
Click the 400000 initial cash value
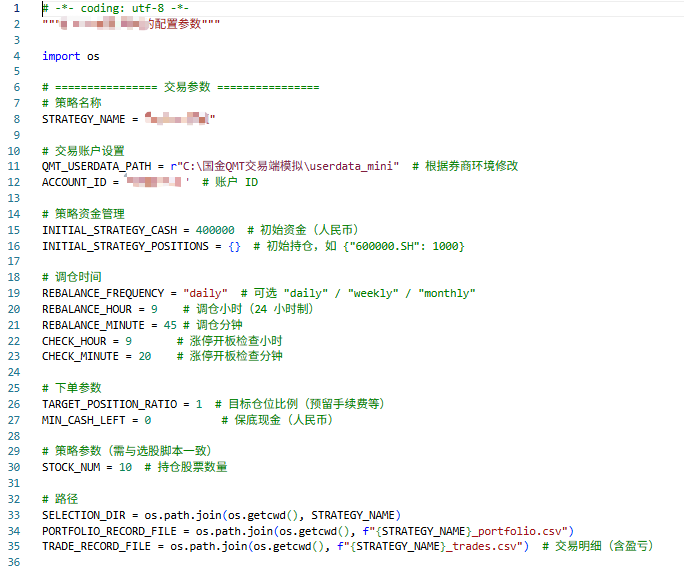coord(215,229)
